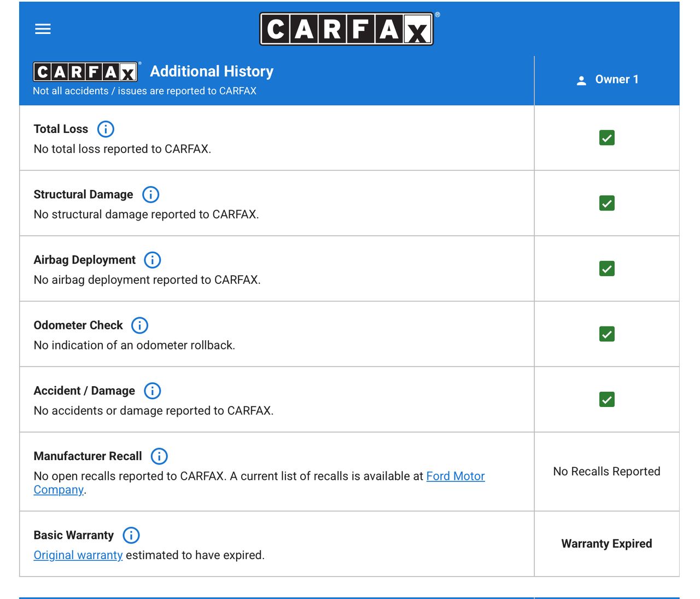Show Manufacturer Recall info tooltip
Screen dimensions: 700x599
point(159,456)
